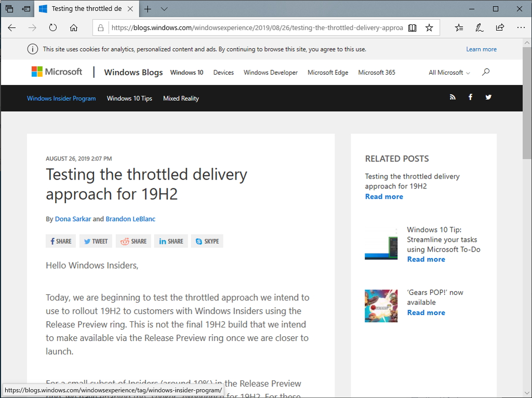
Task: Click 'Windows 10 Tip: Streamline your tasks' title
Action: [444, 239]
